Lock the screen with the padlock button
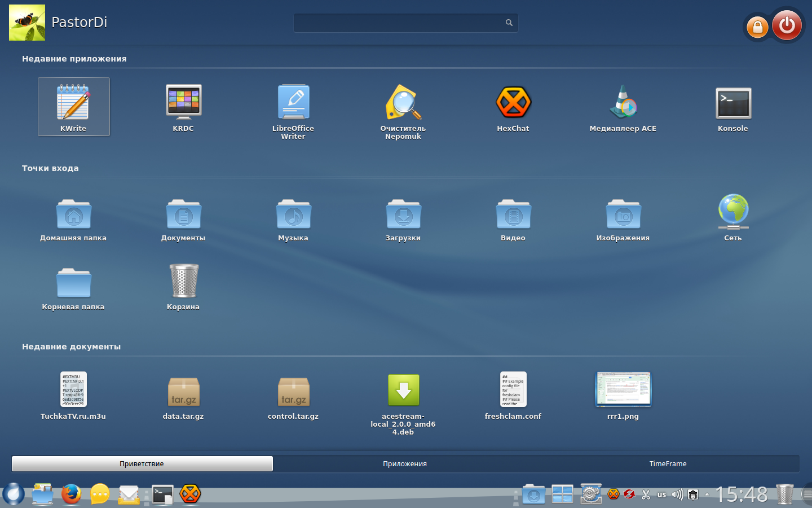The width and height of the screenshot is (812, 508). tap(757, 27)
